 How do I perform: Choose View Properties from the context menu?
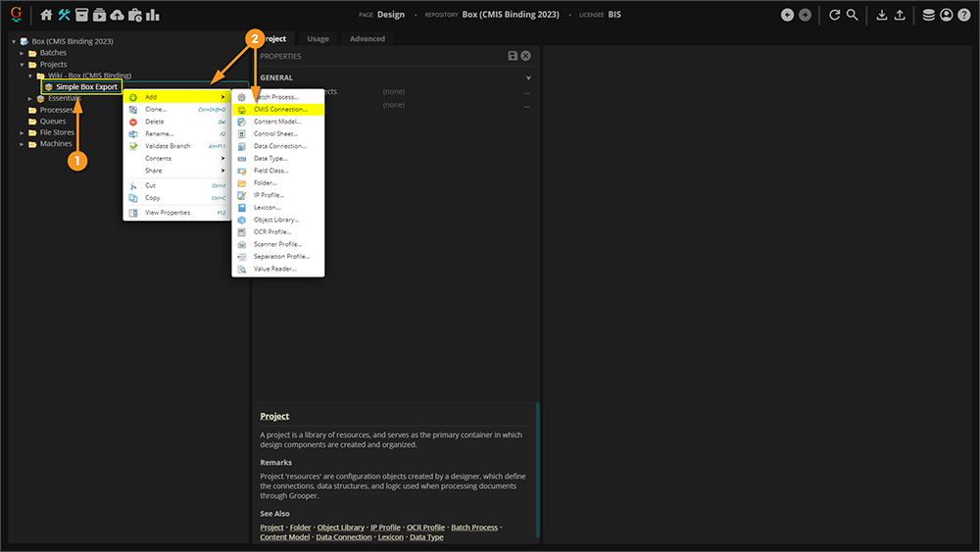pyautogui.click(x=177, y=213)
